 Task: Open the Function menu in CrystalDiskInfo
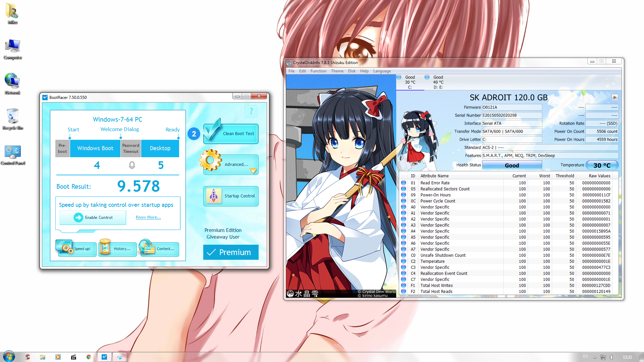[318, 71]
